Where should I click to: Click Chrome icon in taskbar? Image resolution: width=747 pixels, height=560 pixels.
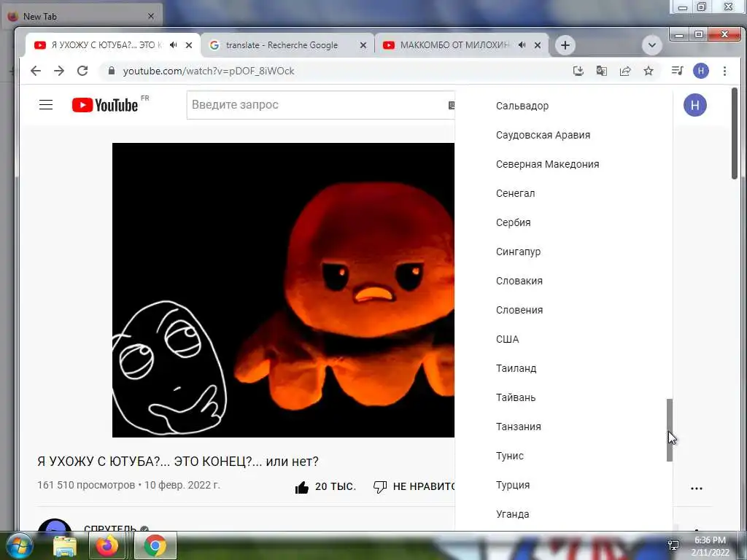[x=155, y=545]
